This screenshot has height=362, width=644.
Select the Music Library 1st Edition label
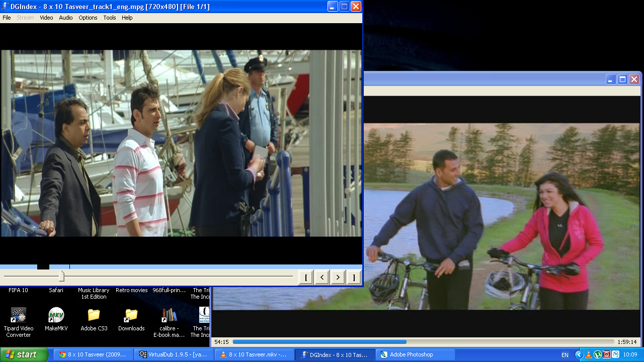click(x=94, y=294)
